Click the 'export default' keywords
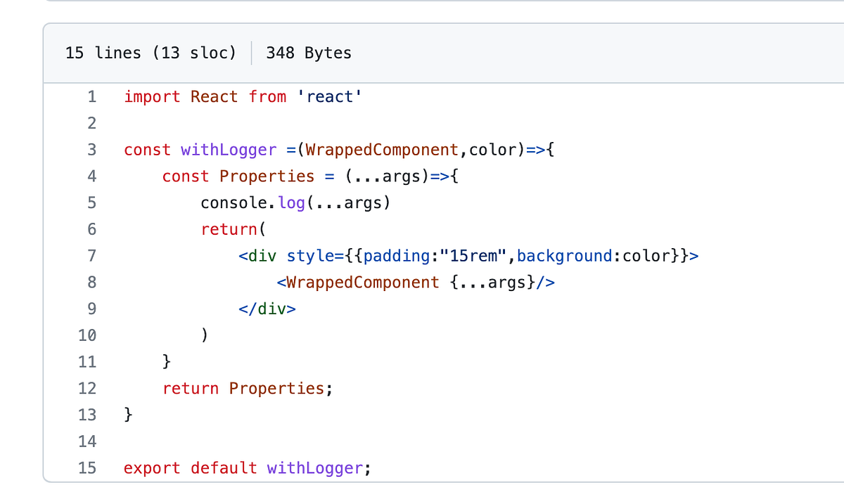This screenshot has height=504, width=844. coord(191,467)
